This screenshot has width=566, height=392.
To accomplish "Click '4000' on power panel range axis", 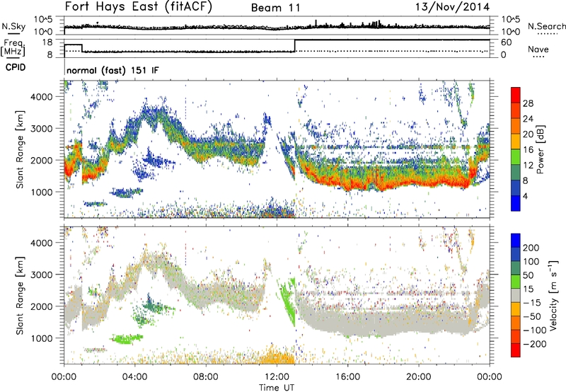I will coord(42,97).
